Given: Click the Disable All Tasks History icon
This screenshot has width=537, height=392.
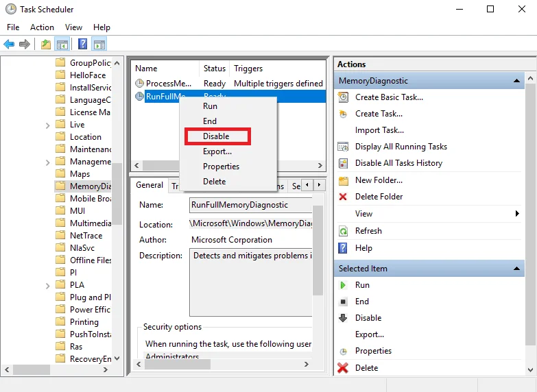Looking at the screenshot, I should click(x=343, y=163).
